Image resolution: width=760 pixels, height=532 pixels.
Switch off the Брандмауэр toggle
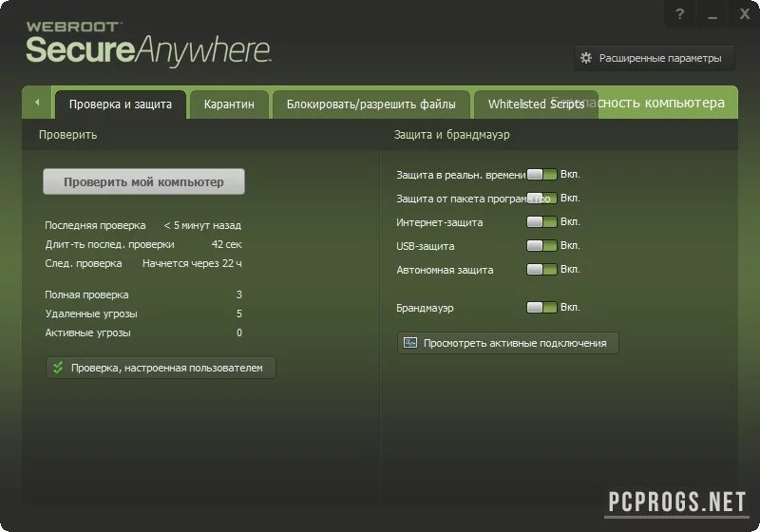pos(541,307)
